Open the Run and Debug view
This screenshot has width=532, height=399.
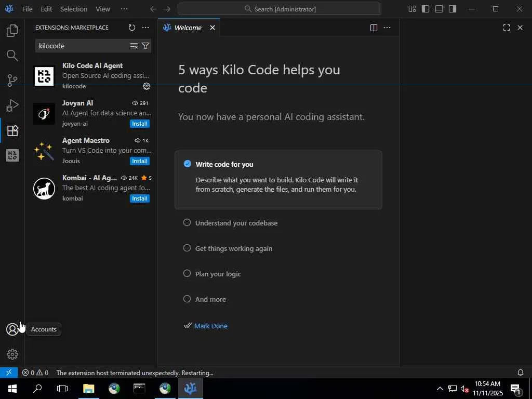click(12, 105)
